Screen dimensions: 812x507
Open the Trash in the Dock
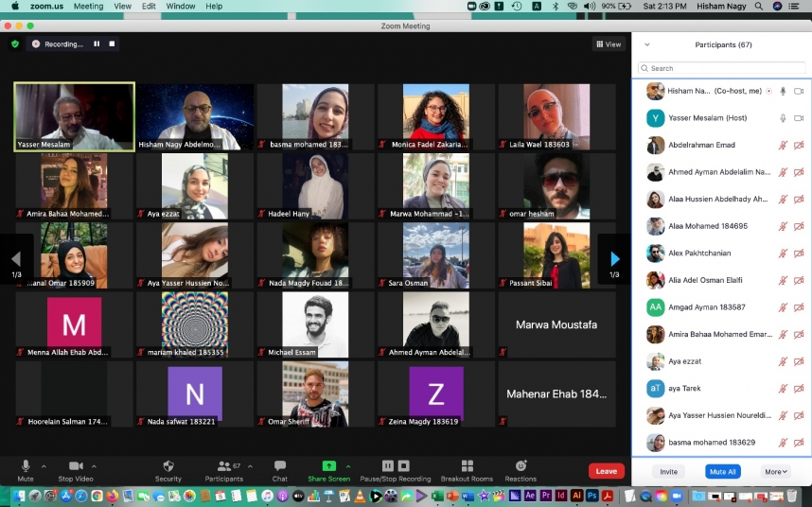pos(792,496)
